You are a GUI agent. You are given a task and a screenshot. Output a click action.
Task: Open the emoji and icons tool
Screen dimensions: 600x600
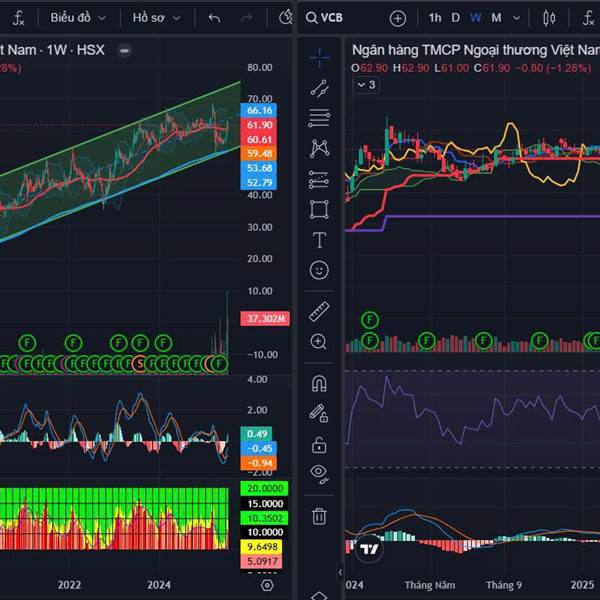[319, 270]
